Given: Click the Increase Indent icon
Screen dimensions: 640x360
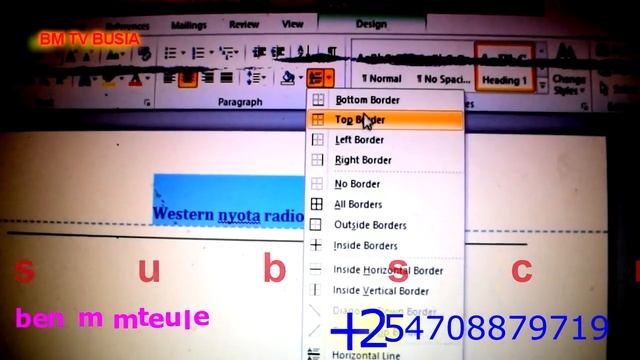Looking at the screenshot, I should [x=278, y=52].
